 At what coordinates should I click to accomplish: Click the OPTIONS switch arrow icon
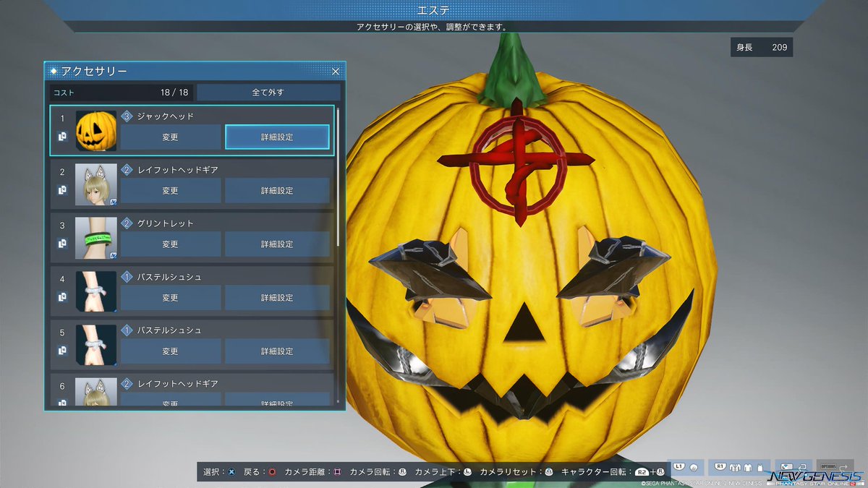[x=843, y=468]
